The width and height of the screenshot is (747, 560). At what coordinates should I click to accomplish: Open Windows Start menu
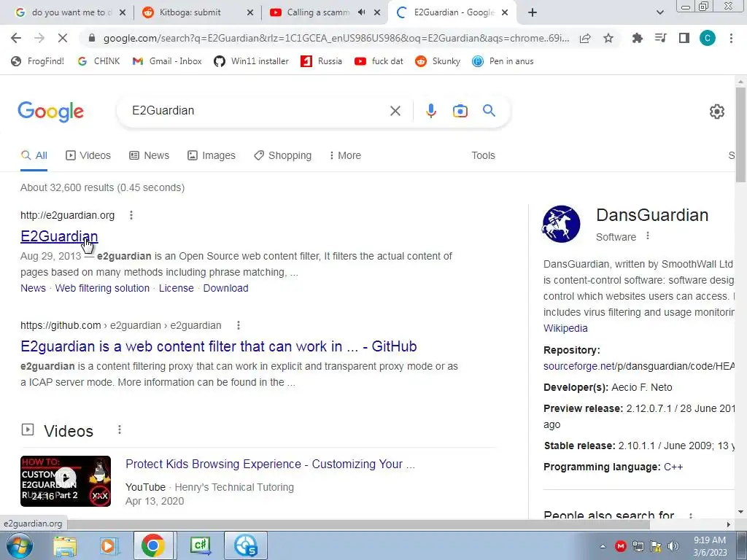(x=19, y=545)
